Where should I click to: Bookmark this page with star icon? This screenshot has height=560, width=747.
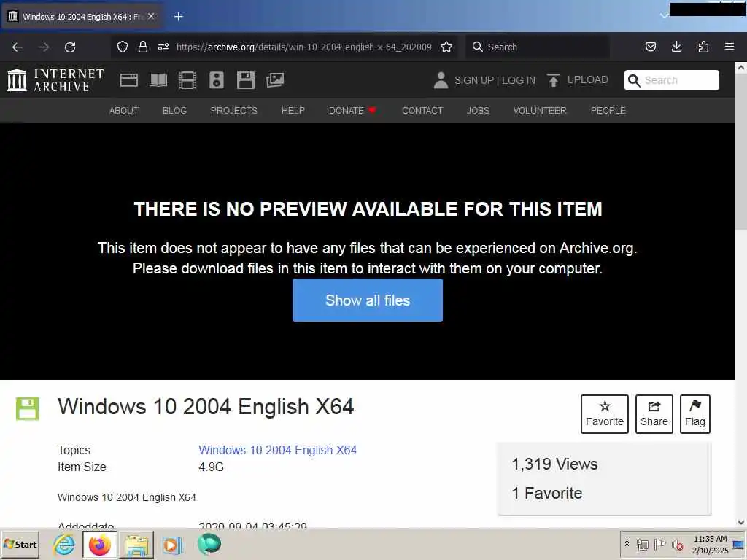(446, 47)
